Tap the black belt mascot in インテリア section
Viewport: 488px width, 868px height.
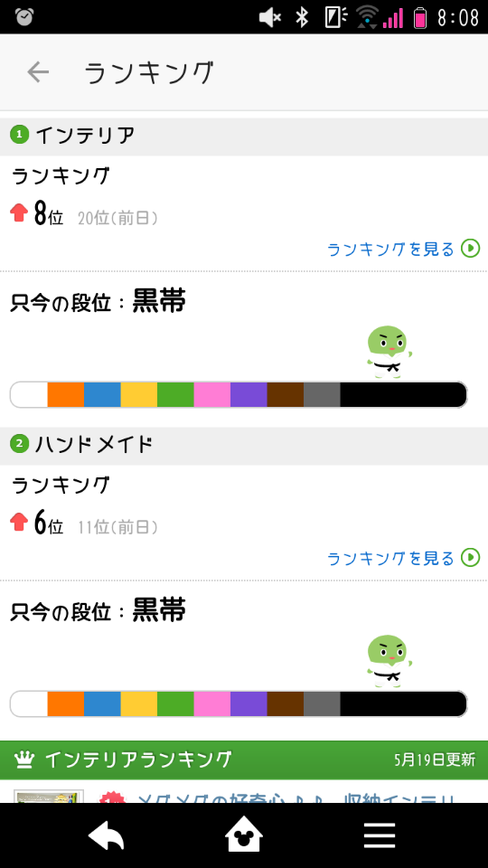tap(389, 352)
